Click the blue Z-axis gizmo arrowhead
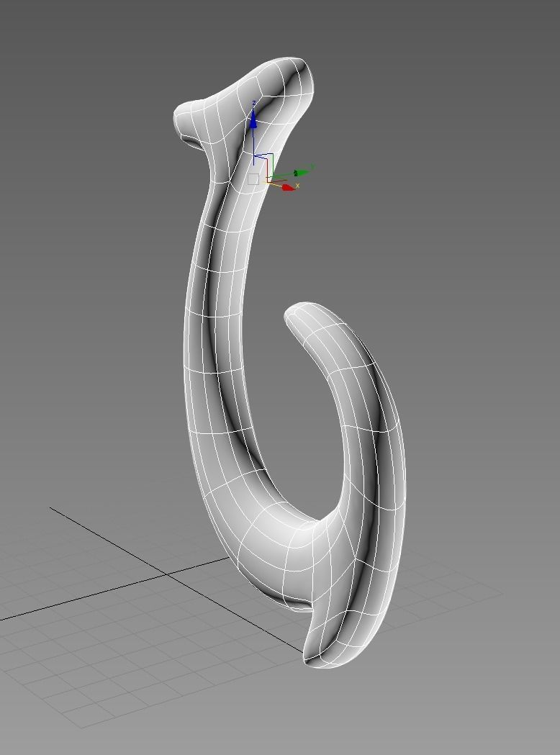The width and height of the screenshot is (560, 755). point(253,119)
